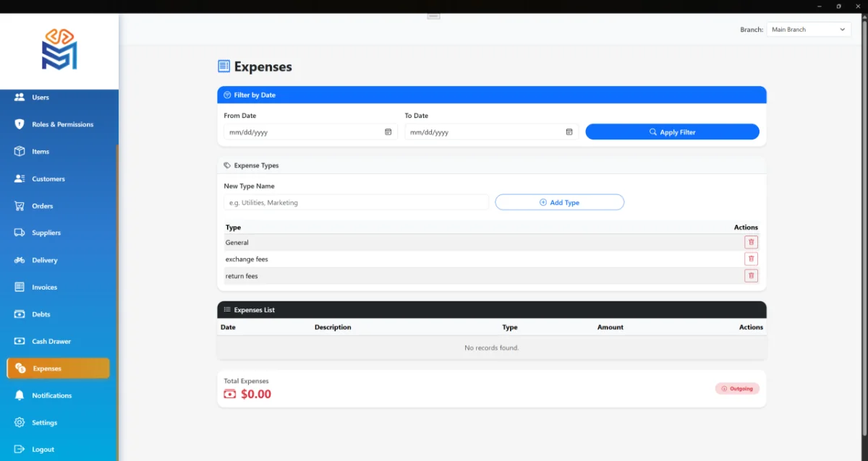Viewport: 868px width, 461px height.
Task: Click the Delivery bike icon
Action: 20,260
